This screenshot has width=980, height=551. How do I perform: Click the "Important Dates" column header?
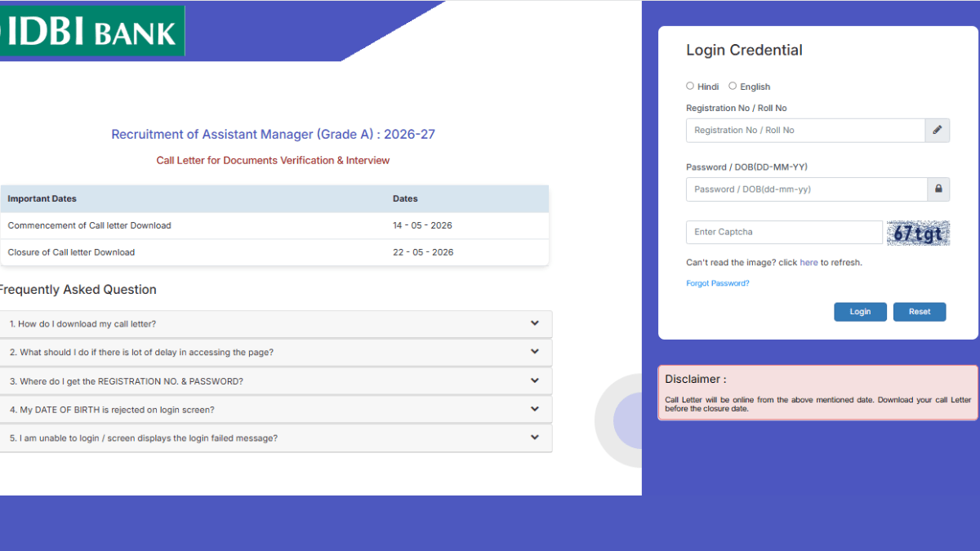coord(42,198)
